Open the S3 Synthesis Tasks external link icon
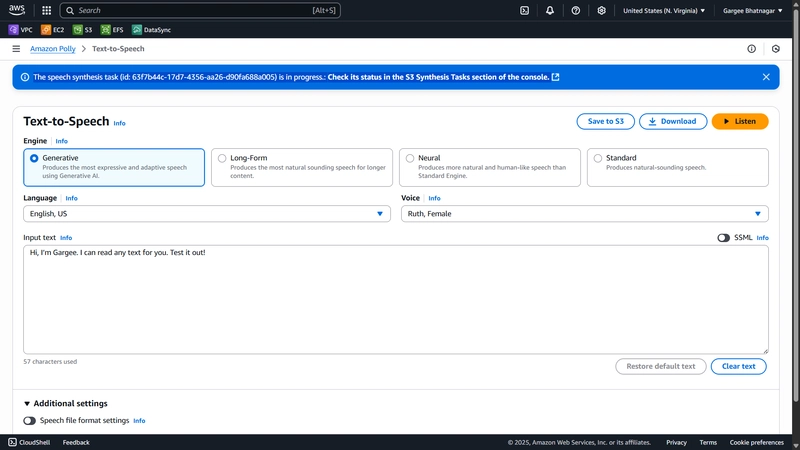Screen dimensions: 800x450 [x=556, y=77]
